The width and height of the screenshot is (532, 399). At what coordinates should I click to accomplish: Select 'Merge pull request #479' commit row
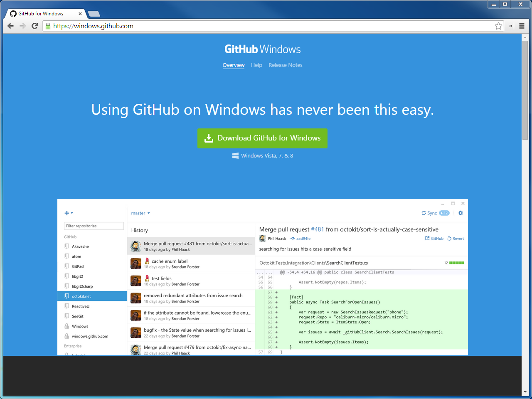[191, 349]
